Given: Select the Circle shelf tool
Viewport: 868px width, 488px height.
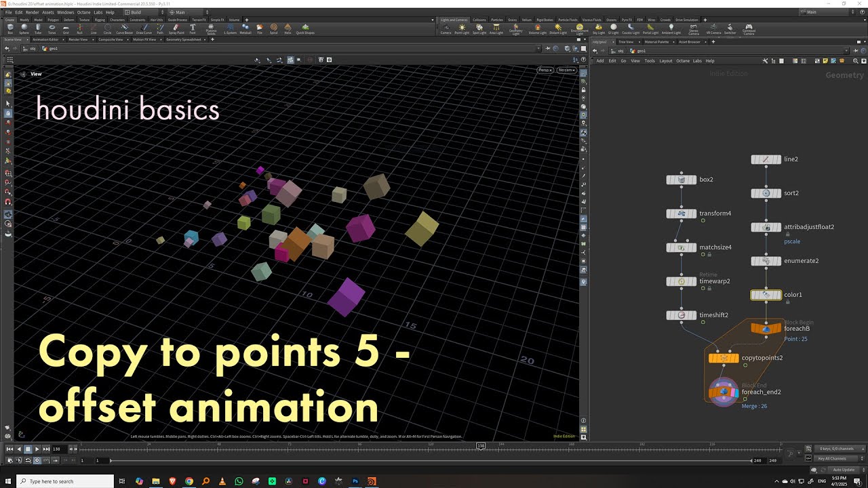Looking at the screenshot, I should click(x=108, y=28).
